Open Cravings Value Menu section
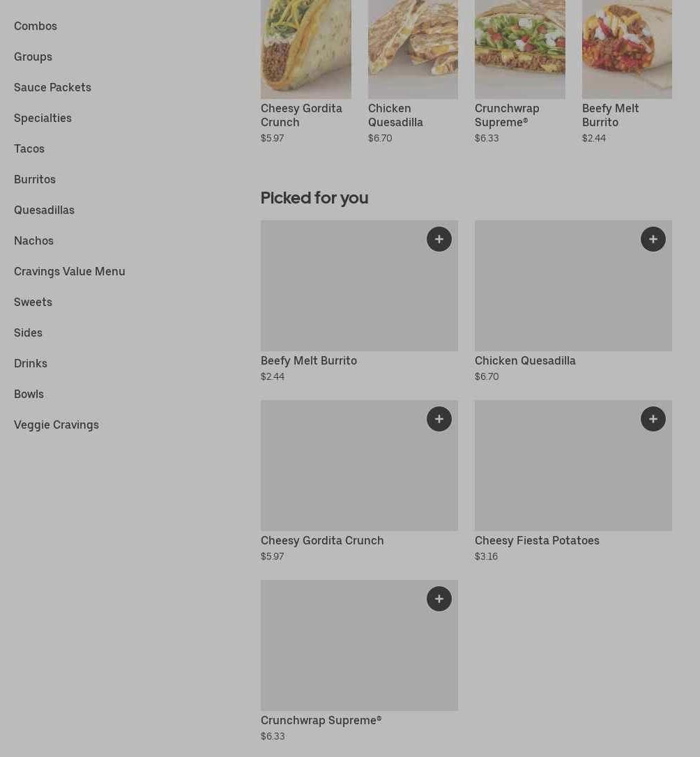 click(x=70, y=271)
